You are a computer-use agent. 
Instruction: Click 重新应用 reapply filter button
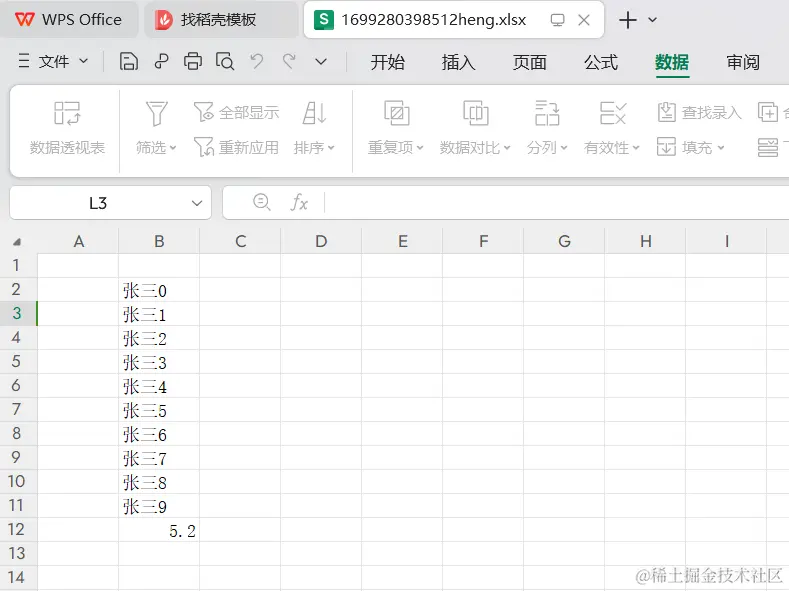pos(236,147)
